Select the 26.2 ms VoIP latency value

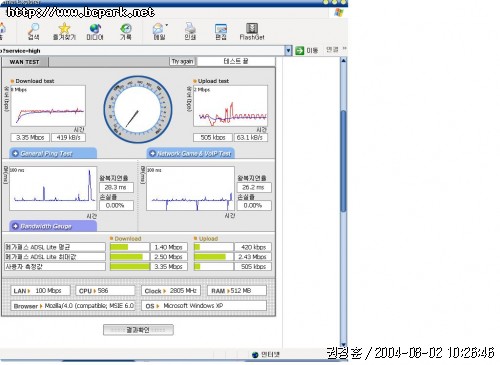(254, 187)
